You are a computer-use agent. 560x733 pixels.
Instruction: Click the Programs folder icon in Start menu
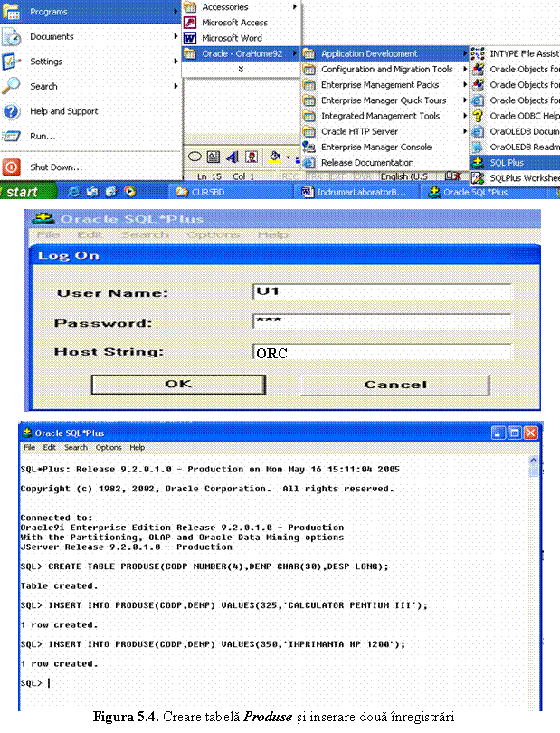point(11,12)
